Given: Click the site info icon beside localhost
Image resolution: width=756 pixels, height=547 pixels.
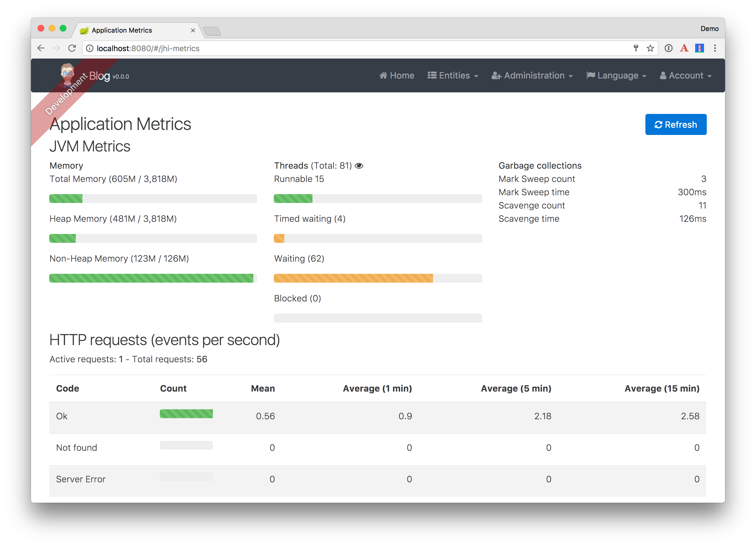Looking at the screenshot, I should click(x=90, y=48).
